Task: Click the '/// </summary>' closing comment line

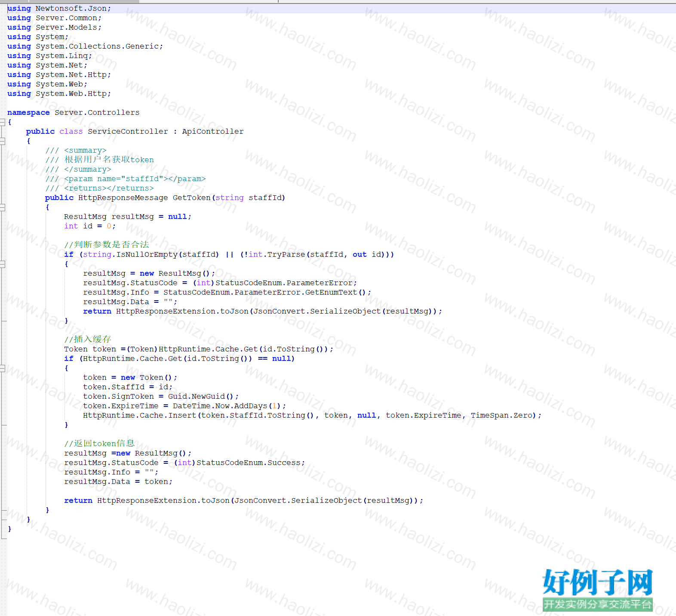Action: [78, 169]
